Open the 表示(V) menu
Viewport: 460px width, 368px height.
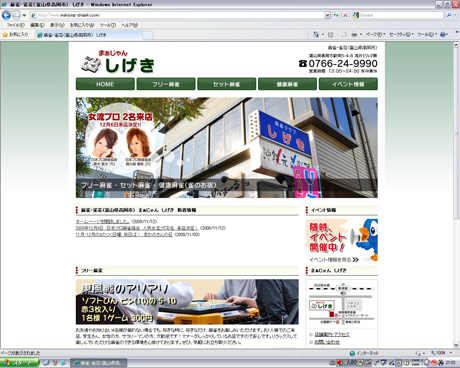tap(57, 25)
